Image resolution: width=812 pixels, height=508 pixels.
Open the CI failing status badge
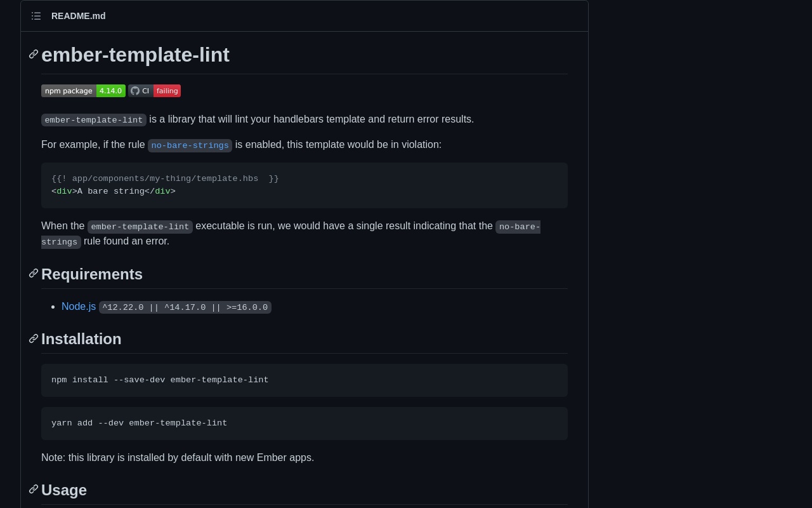(x=154, y=91)
